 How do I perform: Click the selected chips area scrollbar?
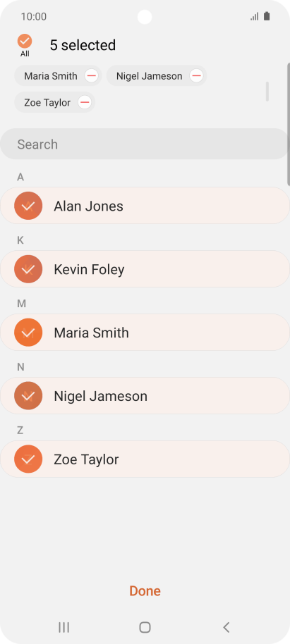click(267, 92)
